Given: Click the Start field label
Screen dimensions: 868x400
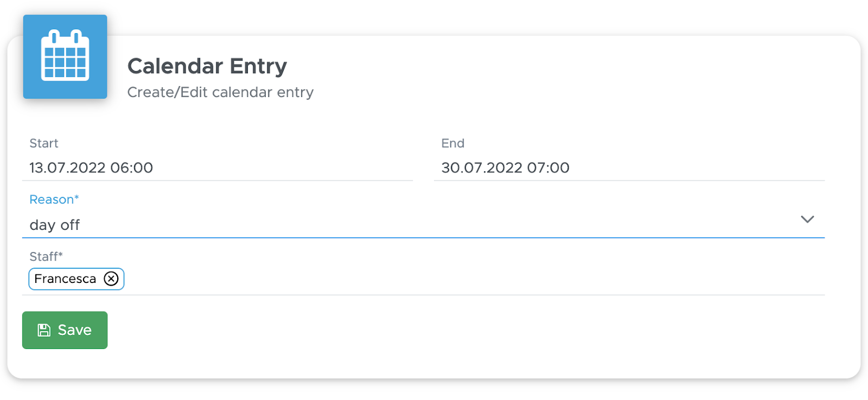Looking at the screenshot, I should tap(44, 143).
